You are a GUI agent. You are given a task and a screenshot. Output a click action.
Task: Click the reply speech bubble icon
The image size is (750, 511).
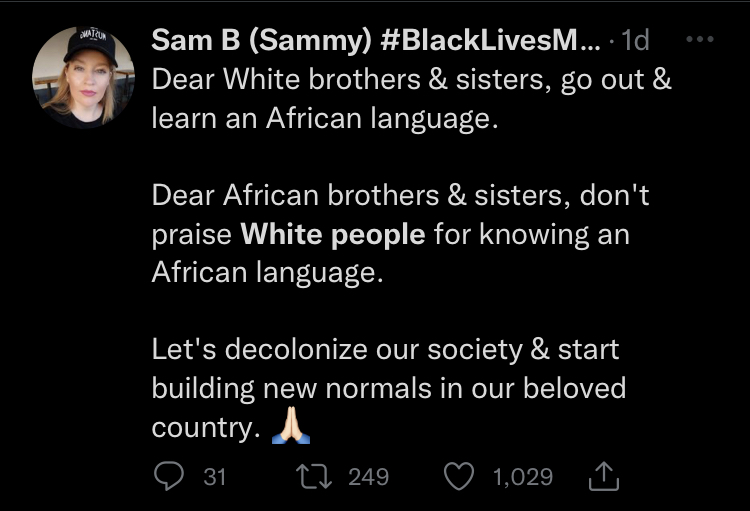169,477
